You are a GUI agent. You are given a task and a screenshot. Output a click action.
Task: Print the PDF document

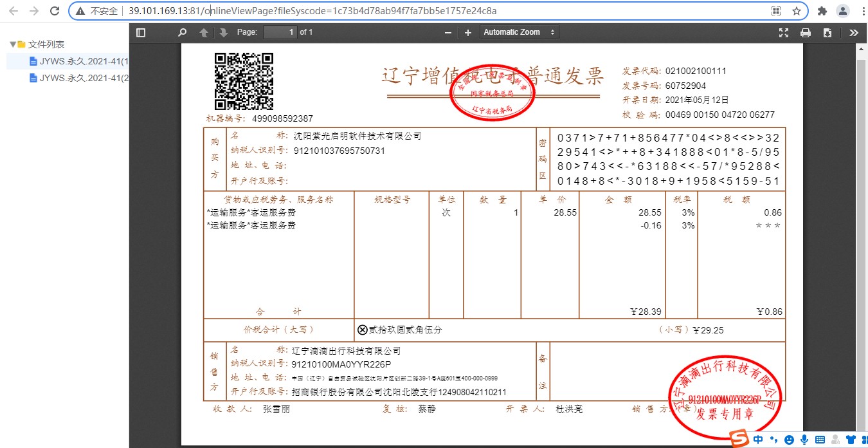click(x=806, y=32)
